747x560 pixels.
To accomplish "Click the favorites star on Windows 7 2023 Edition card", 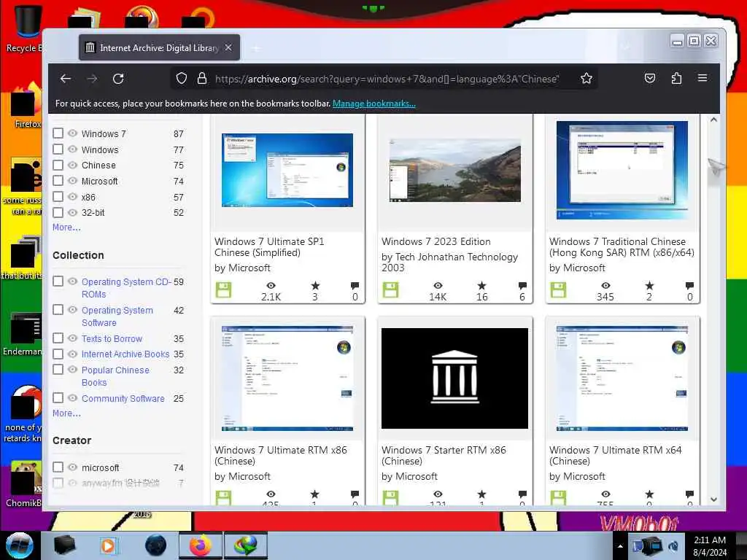I will point(481,286).
